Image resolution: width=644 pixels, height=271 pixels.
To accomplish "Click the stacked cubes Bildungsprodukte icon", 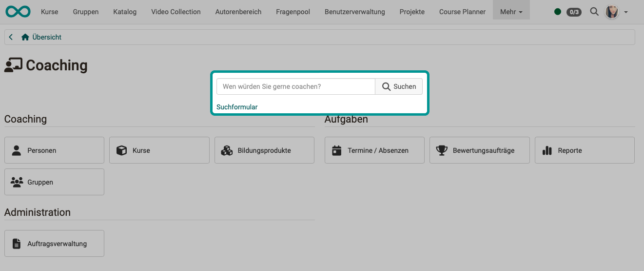I will click(x=227, y=150).
